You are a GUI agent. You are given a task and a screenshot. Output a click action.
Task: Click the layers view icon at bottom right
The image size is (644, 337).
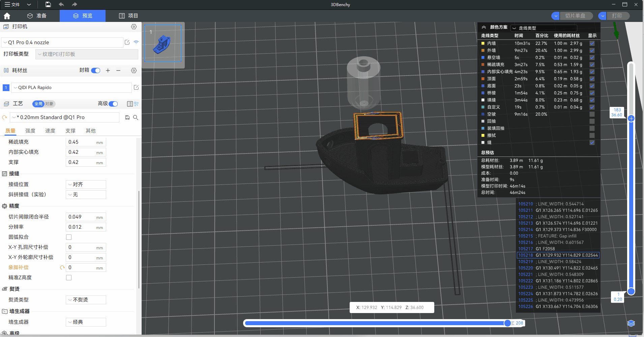[x=631, y=324]
